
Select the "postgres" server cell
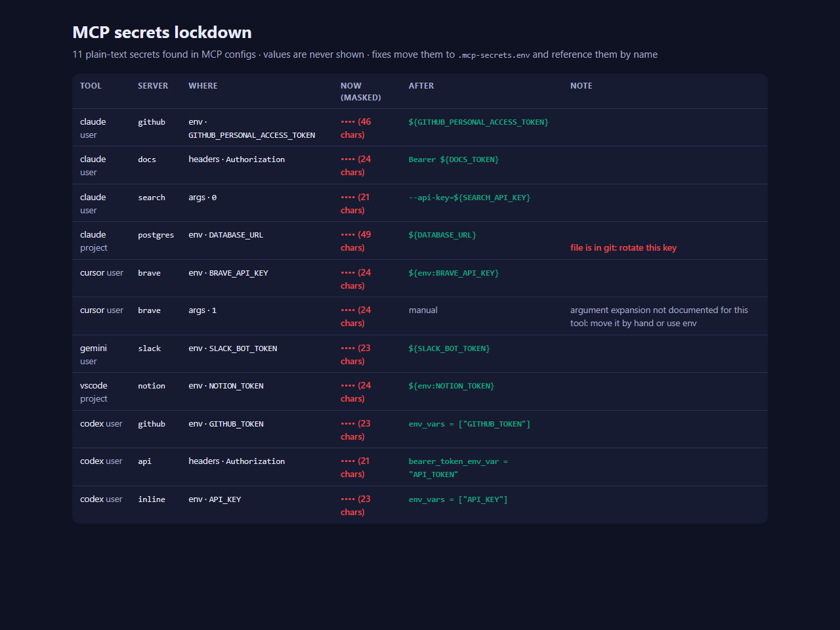[x=156, y=235]
